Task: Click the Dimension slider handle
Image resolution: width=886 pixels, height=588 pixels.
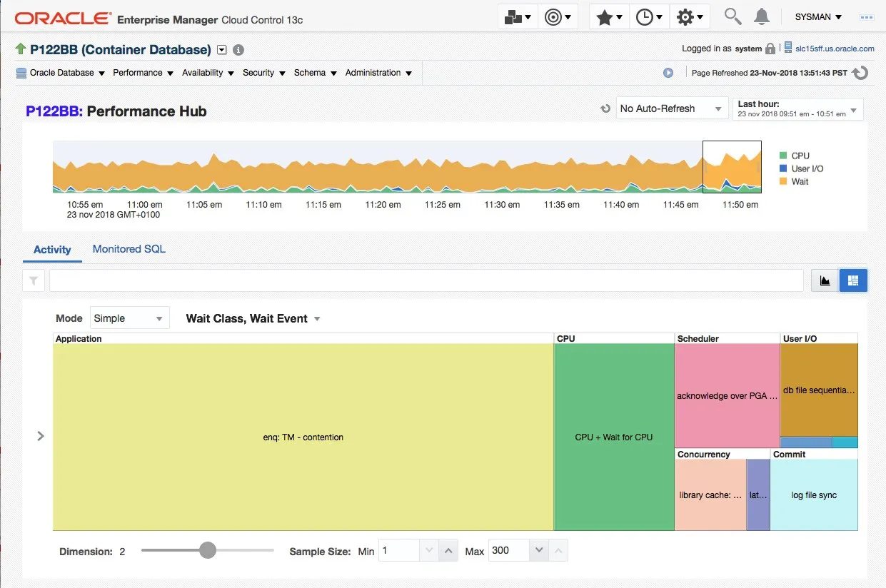Action: click(207, 550)
